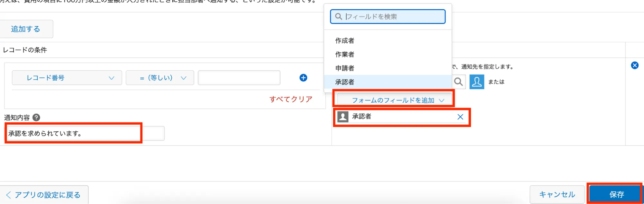Expand the レコード番号 field dropdown
This screenshot has height=204, width=644.
pyautogui.click(x=67, y=78)
